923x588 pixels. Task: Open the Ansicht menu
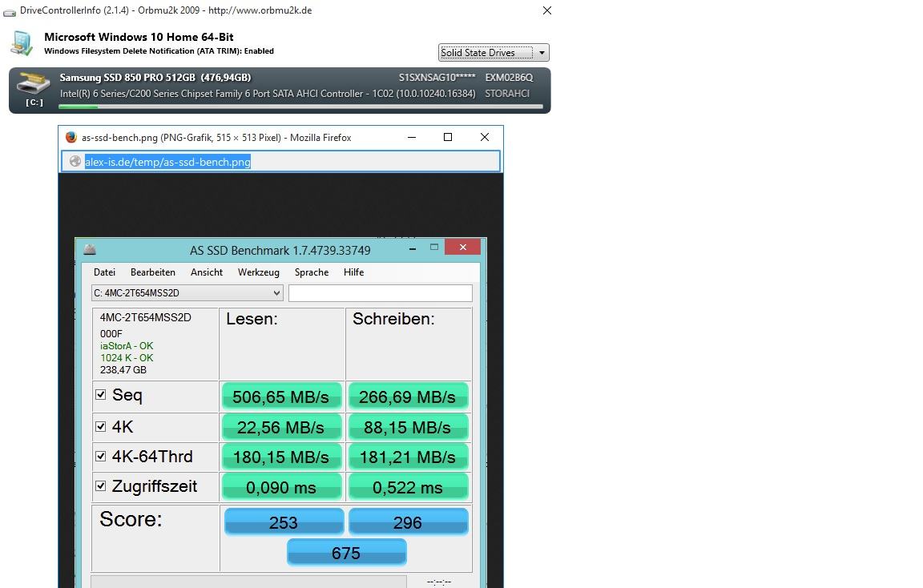point(207,272)
